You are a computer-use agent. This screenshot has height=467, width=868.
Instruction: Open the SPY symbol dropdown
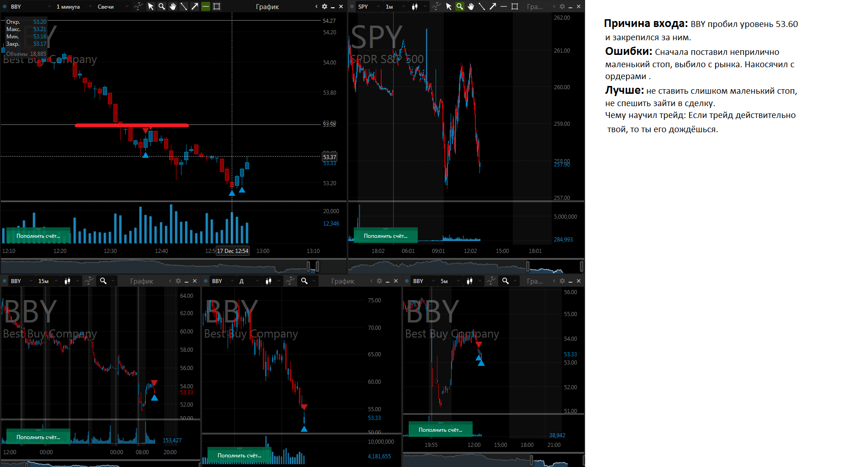(x=369, y=6)
